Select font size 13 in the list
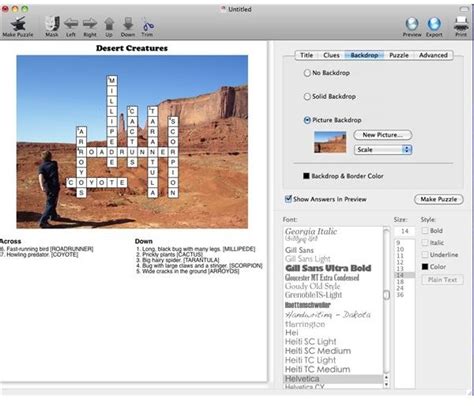 pyautogui.click(x=405, y=269)
